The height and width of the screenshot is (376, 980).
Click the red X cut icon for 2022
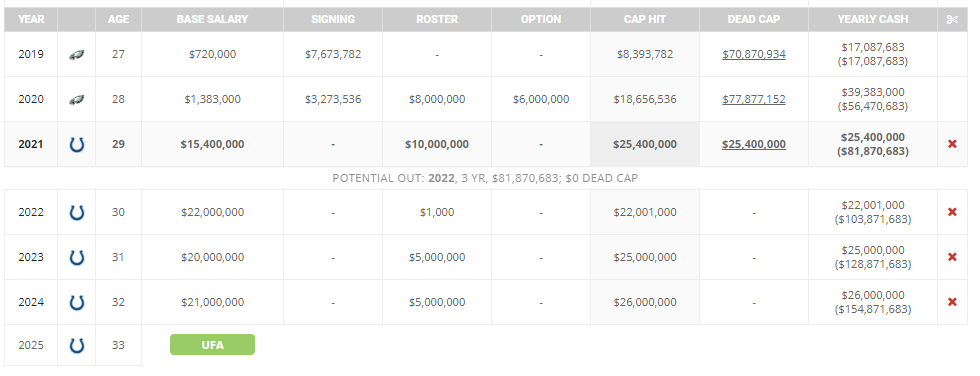coord(952,212)
